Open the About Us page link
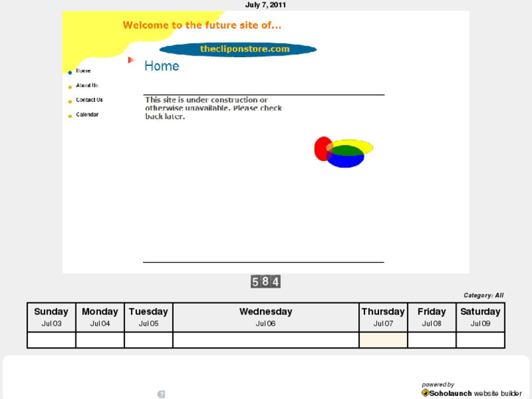The height and width of the screenshot is (399, 532). click(87, 85)
